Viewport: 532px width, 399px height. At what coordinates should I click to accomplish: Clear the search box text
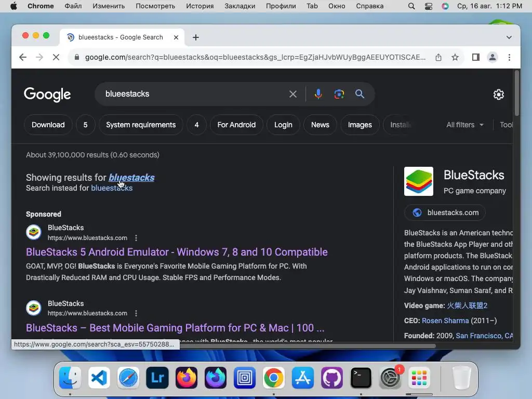293,94
